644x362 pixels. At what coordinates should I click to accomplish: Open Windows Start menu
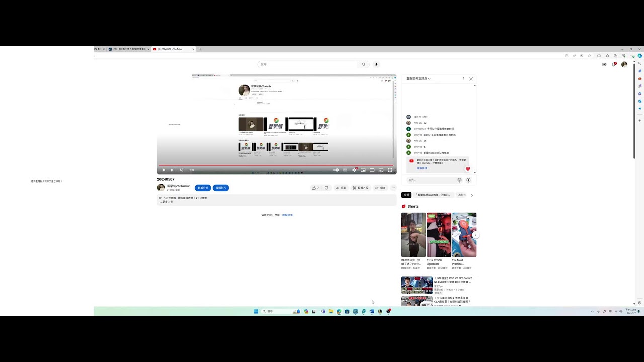click(256, 311)
